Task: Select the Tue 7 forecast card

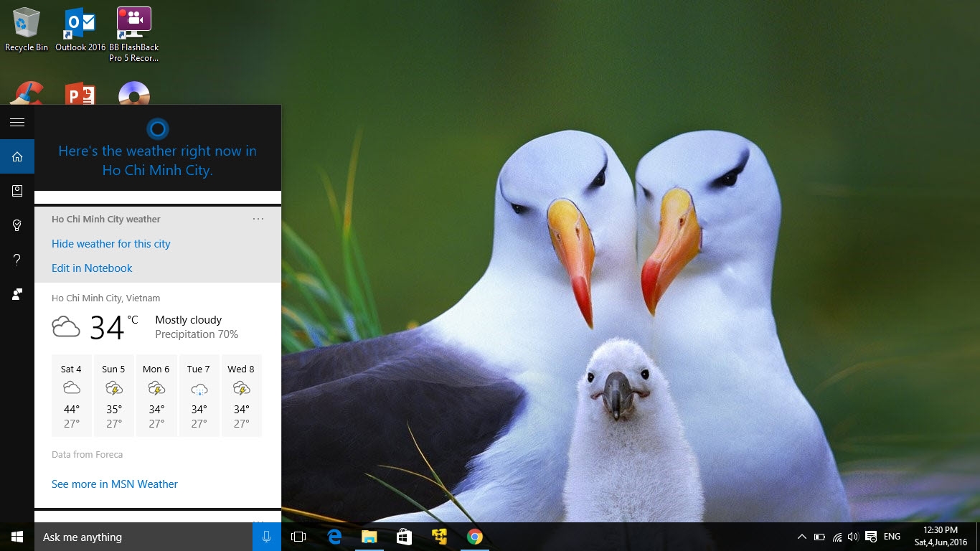Action: pos(199,395)
